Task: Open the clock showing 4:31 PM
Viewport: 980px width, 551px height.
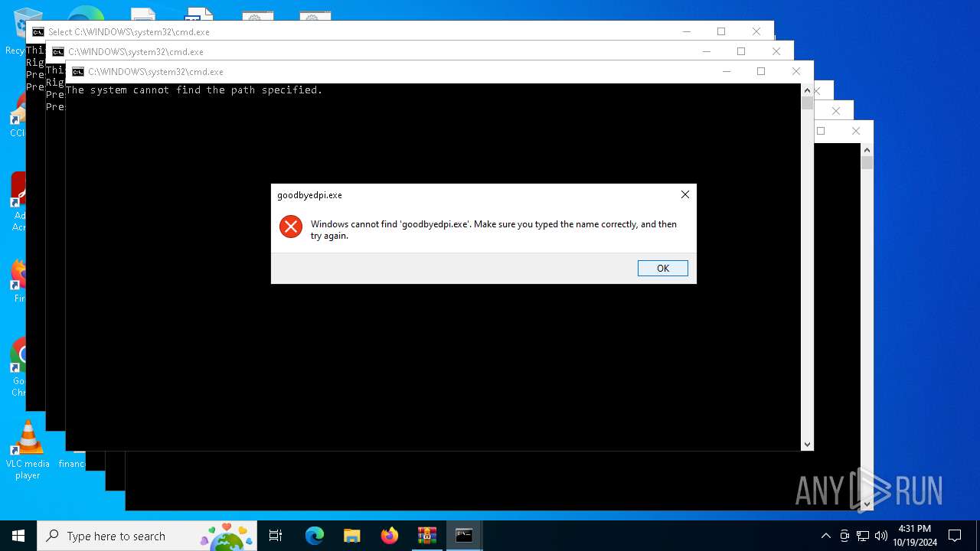Action: click(x=914, y=536)
